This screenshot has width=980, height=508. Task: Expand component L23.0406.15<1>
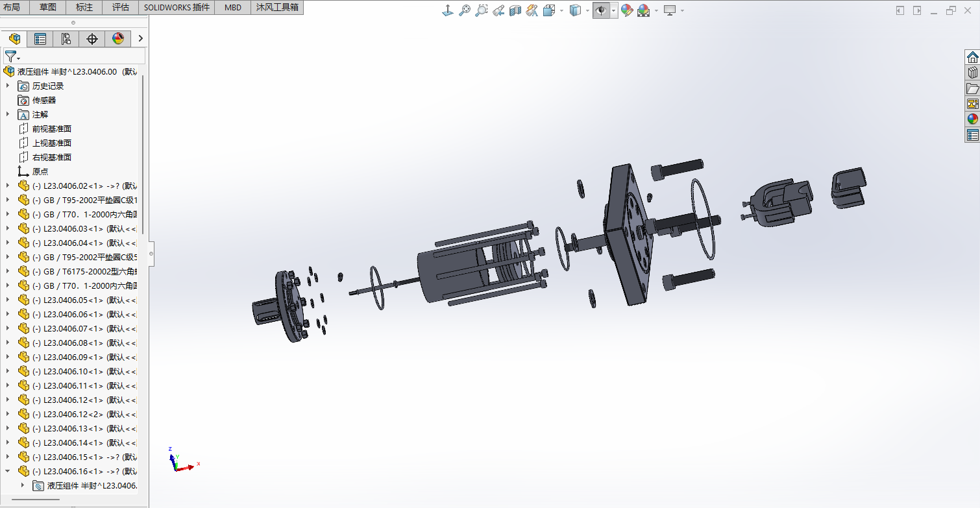[8, 457]
